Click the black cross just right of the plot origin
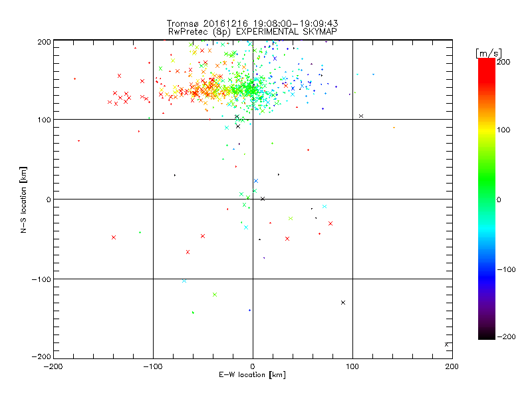This screenshot has width=532, height=399. (x=263, y=199)
